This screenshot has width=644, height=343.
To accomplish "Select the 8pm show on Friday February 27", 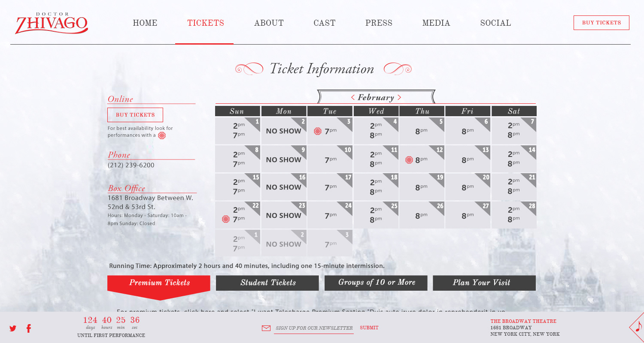I will [468, 216].
